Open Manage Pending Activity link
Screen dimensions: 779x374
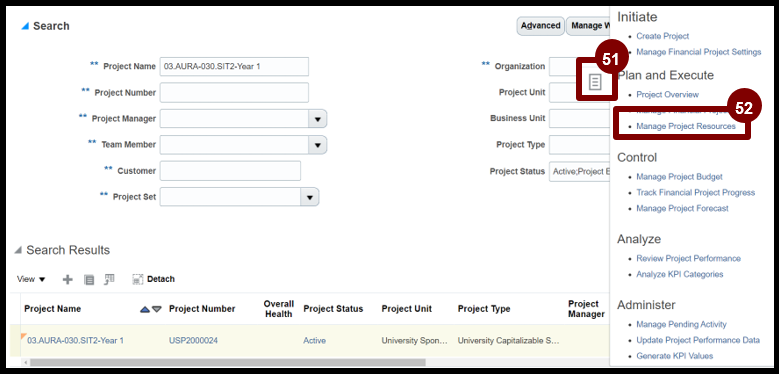click(681, 324)
